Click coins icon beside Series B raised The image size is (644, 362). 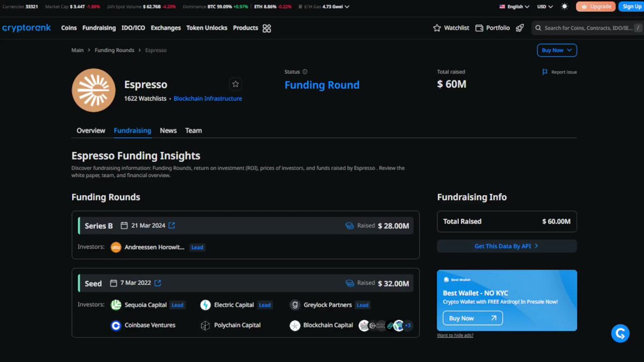click(349, 226)
